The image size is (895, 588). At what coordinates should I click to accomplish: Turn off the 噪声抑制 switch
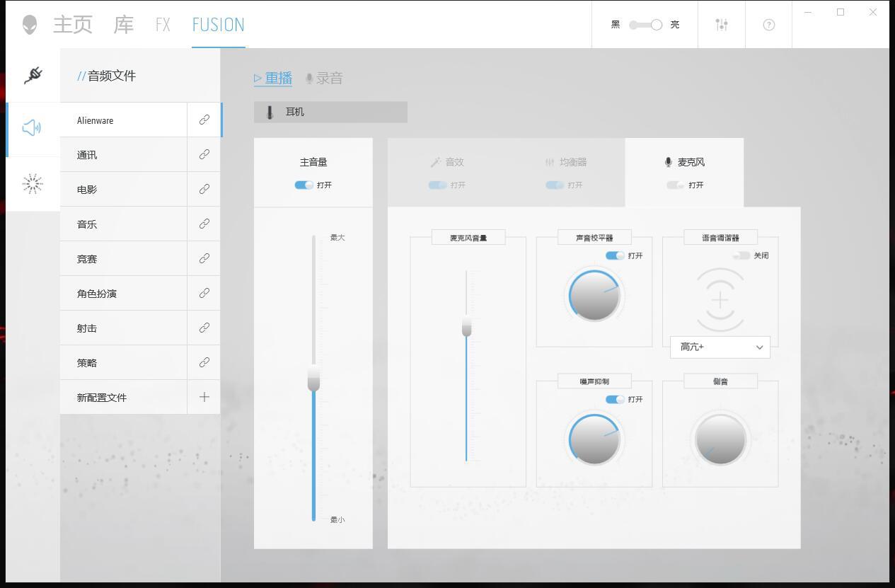pos(615,399)
